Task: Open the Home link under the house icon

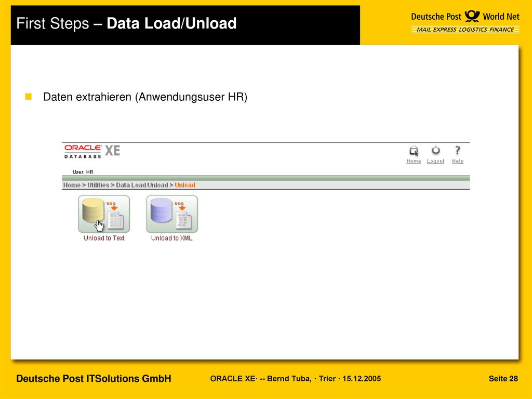Action: click(414, 161)
